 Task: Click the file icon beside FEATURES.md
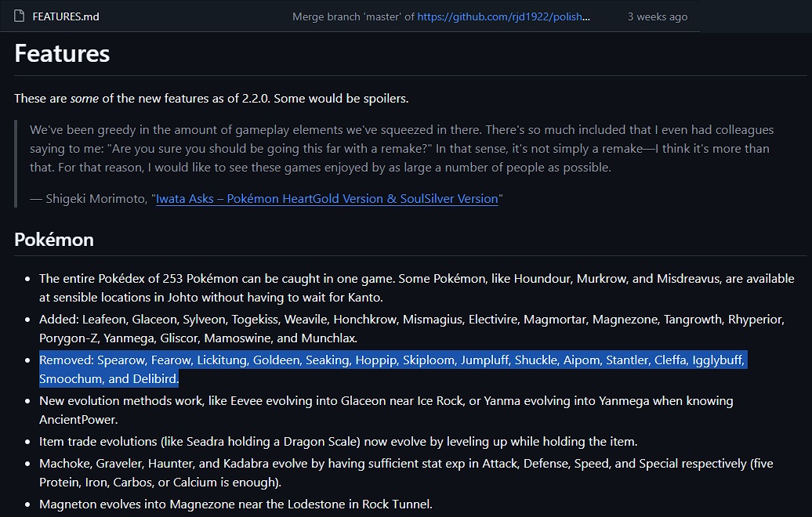19,16
